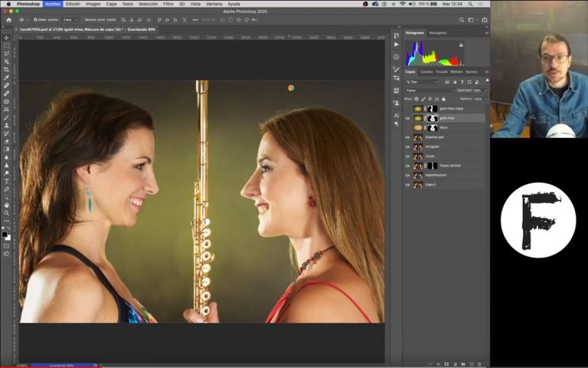Open the Archivo menu
The width and height of the screenshot is (588, 368).
click(x=53, y=4)
